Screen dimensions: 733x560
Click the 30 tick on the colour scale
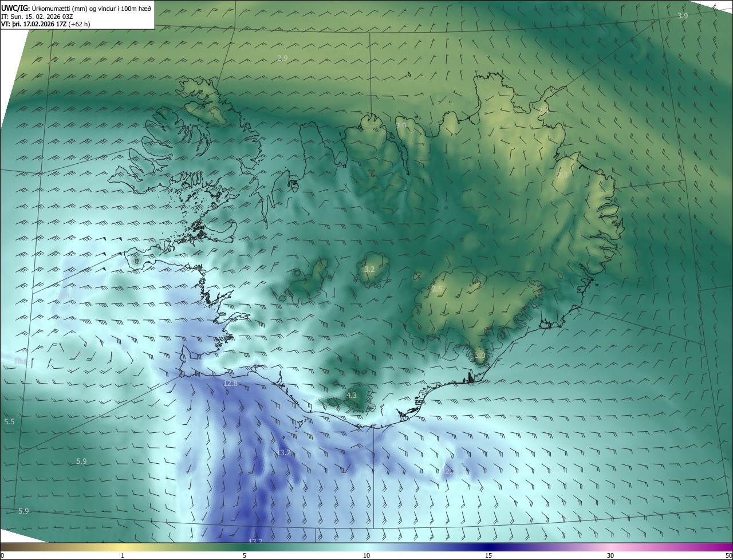click(610, 555)
